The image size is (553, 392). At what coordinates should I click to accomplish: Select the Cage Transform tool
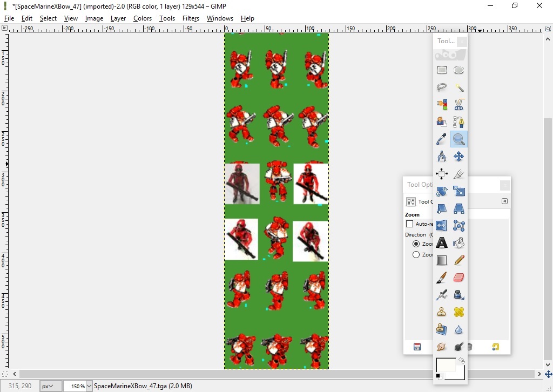point(458,226)
